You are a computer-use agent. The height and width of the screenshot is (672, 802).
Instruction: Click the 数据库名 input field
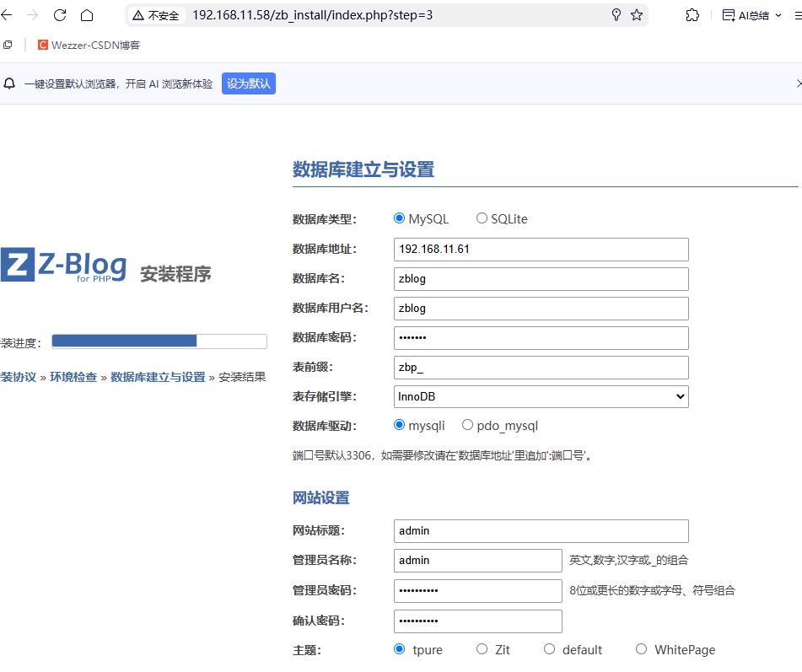tap(541, 279)
